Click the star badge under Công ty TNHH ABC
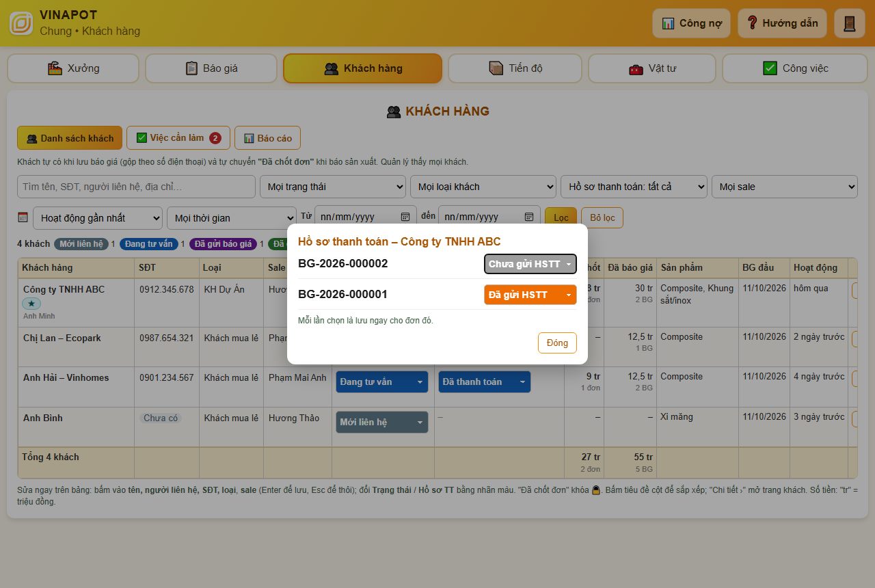The image size is (875, 588). coord(32,304)
